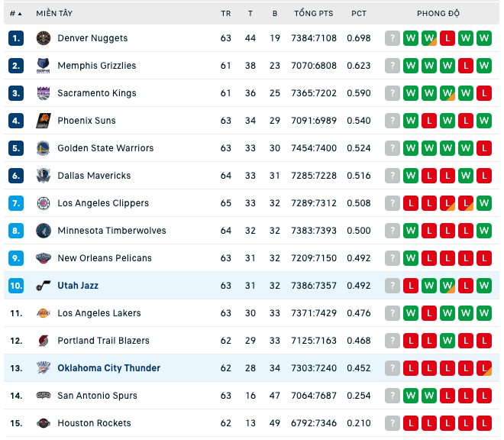Click Denver Nuggets upcoming match question-mark badge
This screenshot has height=440, width=504.
[x=393, y=38]
